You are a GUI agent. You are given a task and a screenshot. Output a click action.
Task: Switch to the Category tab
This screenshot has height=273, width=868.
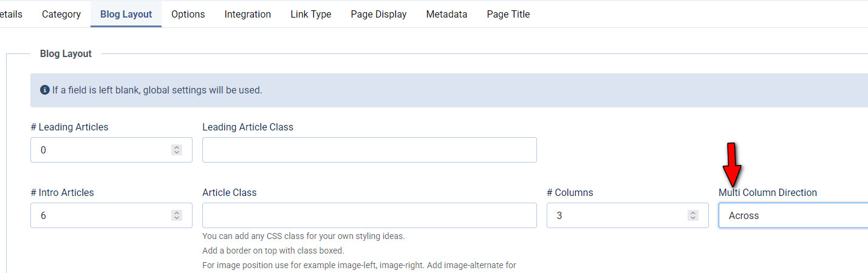[x=61, y=14]
